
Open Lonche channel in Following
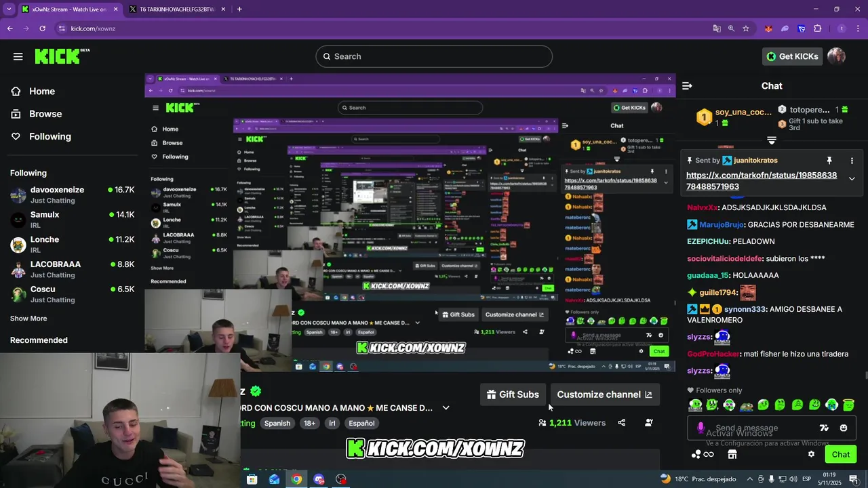(72, 245)
